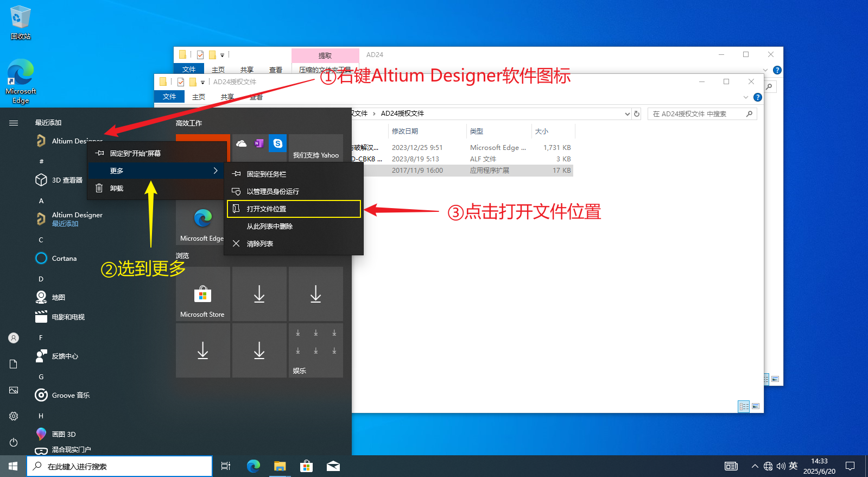This screenshot has width=868, height=477.
Task: Open quick access toolbar dropdown in AD24授权文件
Action: 203,82
